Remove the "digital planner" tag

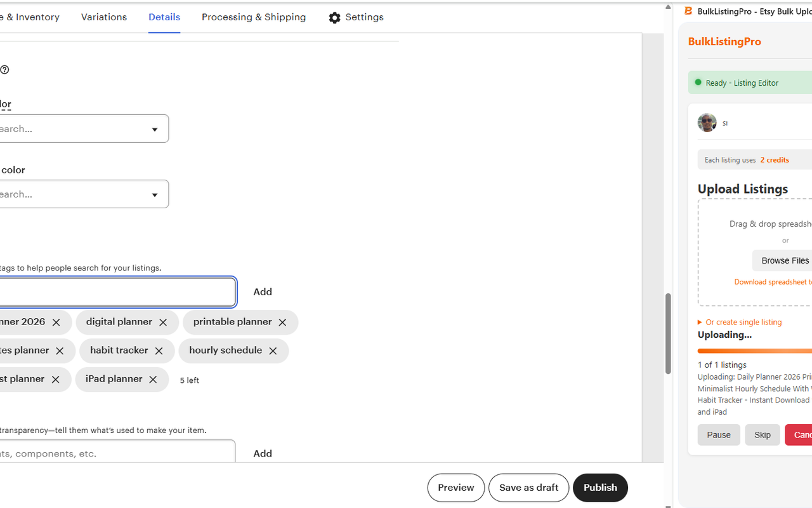[163, 322]
